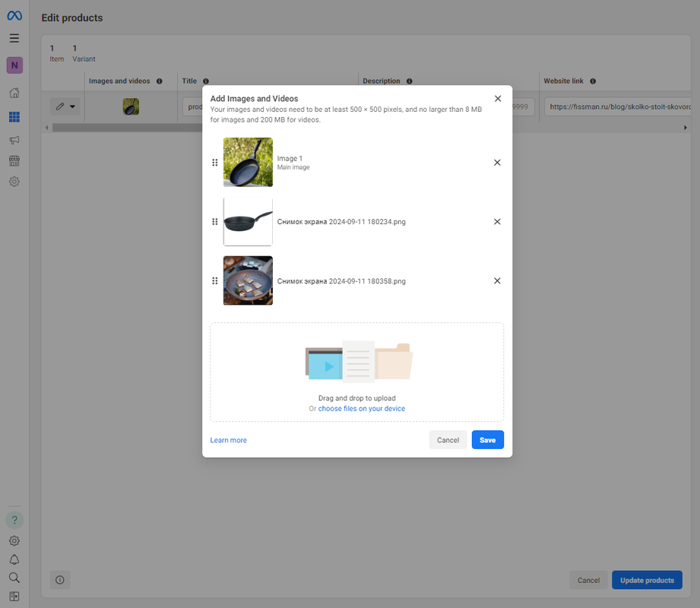Click Cancel button at page bottom
The image size is (700, 608).
tap(588, 580)
